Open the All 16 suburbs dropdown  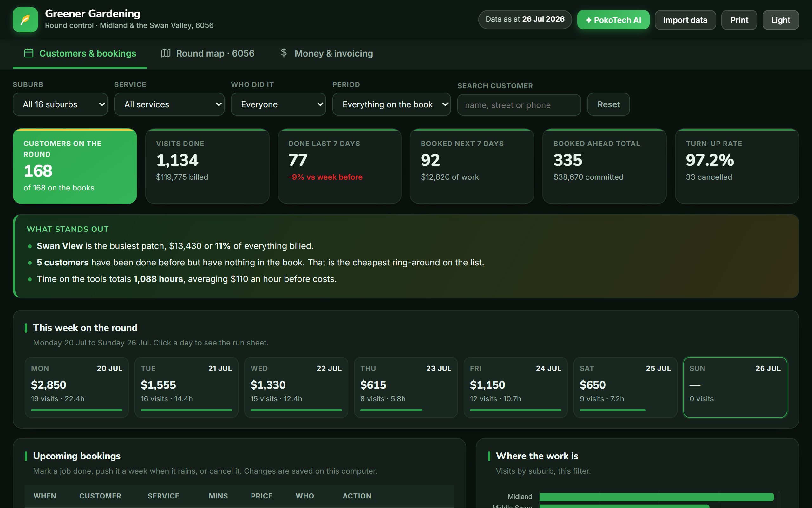tap(60, 104)
